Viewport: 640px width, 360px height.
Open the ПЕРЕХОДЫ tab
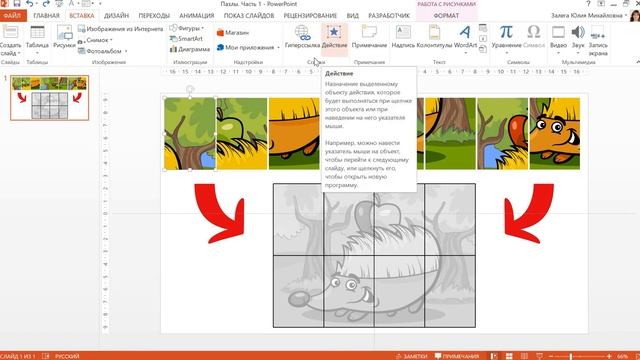[x=154, y=16]
